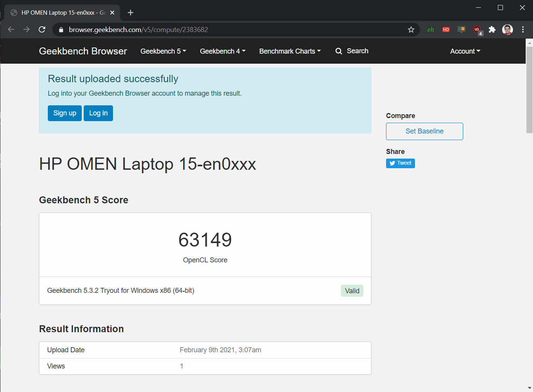
Task: Expand the Account dropdown menu
Action: [465, 51]
